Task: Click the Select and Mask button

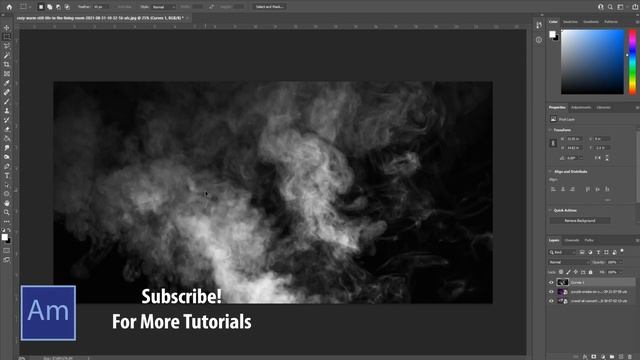Action: click(269, 7)
